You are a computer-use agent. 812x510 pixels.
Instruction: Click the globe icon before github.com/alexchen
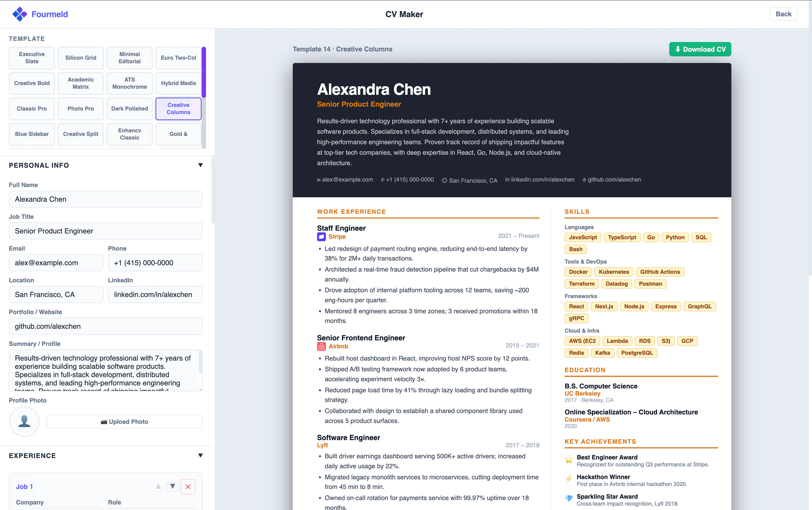tap(584, 180)
